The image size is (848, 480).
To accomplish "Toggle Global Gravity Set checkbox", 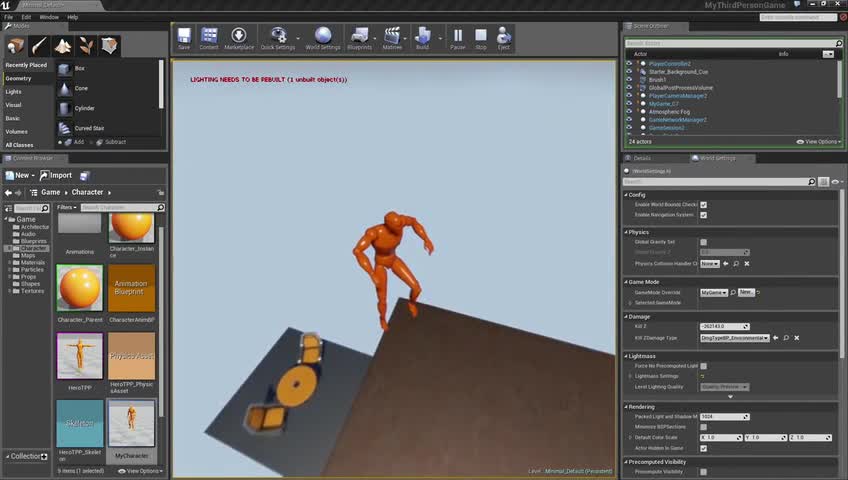I will click(704, 242).
